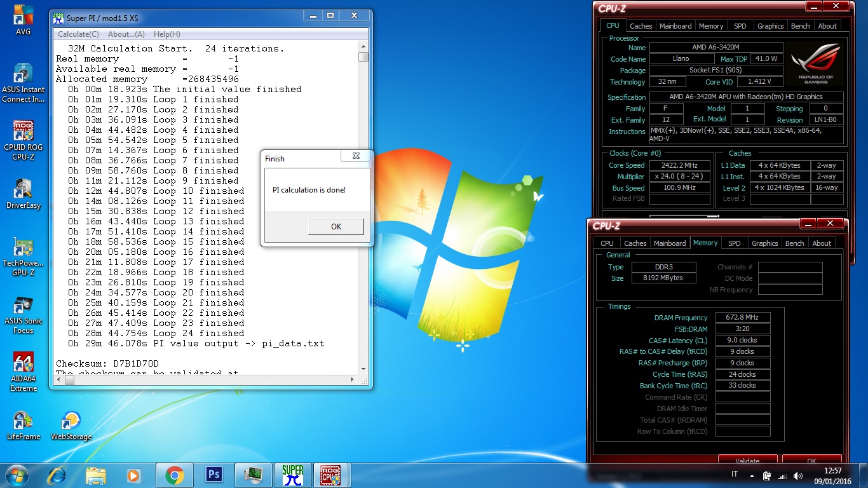Launch AIDA64 Extreme desktop shortcut
The image size is (868, 488).
[23, 372]
